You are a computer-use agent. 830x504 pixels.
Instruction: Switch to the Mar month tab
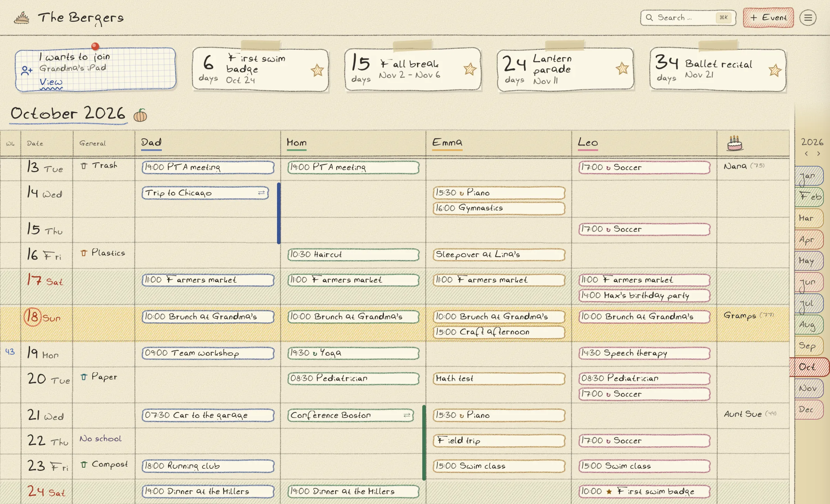pyautogui.click(x=809, y=218)
